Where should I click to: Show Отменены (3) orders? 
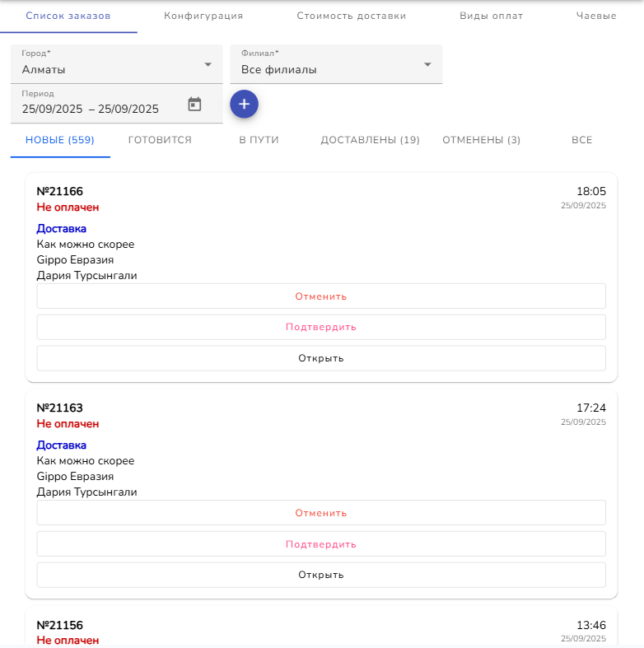tap(481, 140)
